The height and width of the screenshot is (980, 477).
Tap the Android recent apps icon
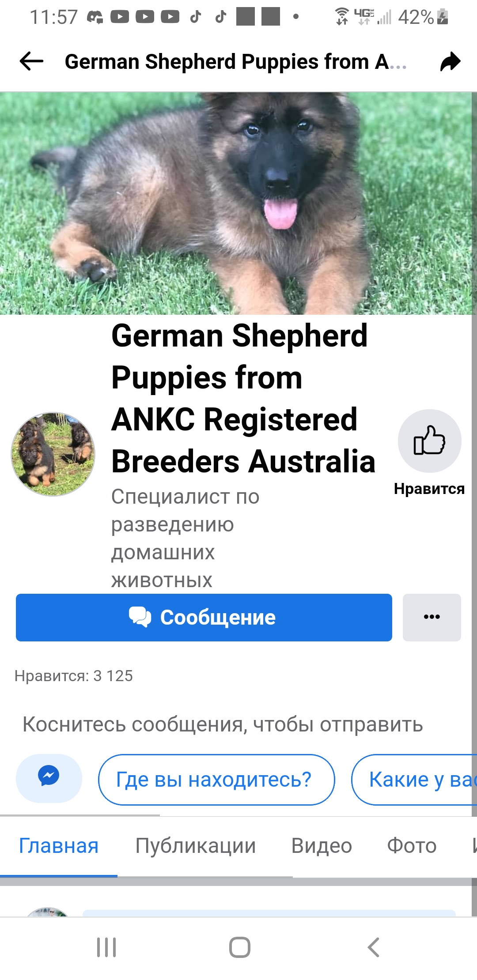point(106,947)
